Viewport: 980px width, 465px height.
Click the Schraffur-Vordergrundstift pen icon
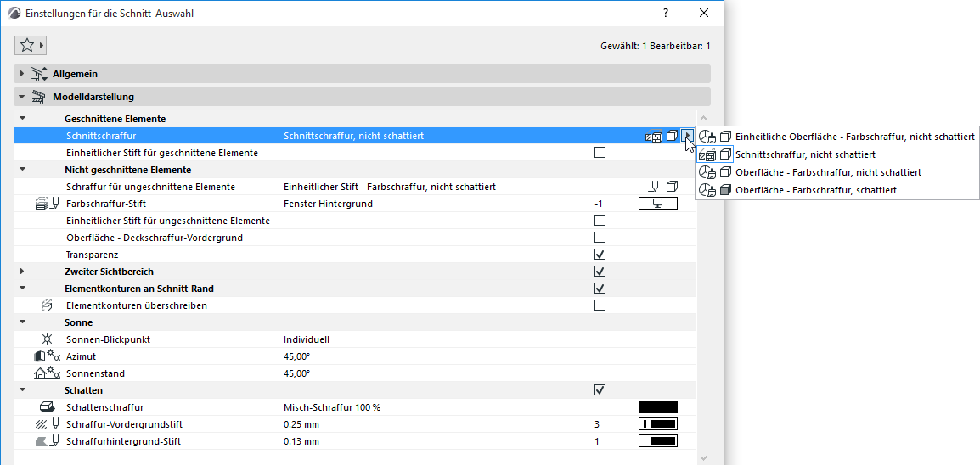48,424
